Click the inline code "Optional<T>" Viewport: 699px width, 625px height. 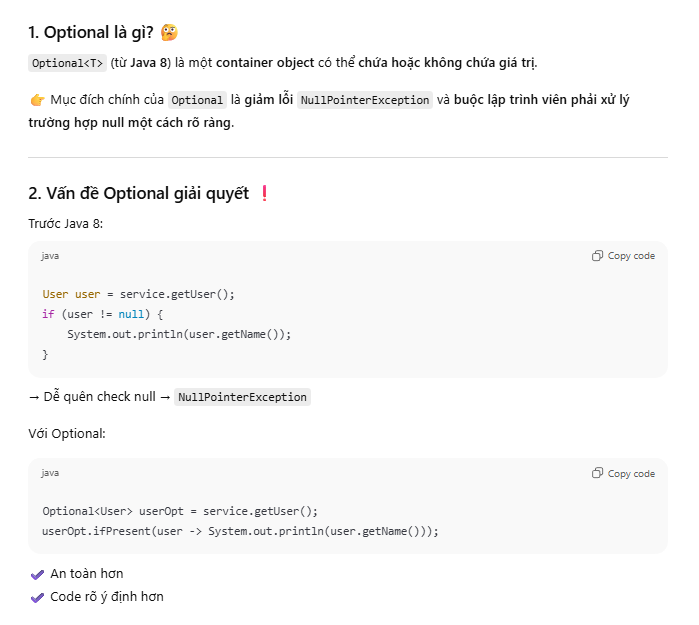tap(67, 63)
